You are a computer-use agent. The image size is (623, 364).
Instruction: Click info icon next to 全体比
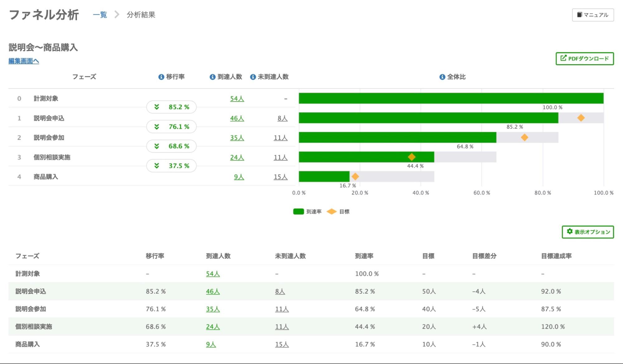point(442,77)
